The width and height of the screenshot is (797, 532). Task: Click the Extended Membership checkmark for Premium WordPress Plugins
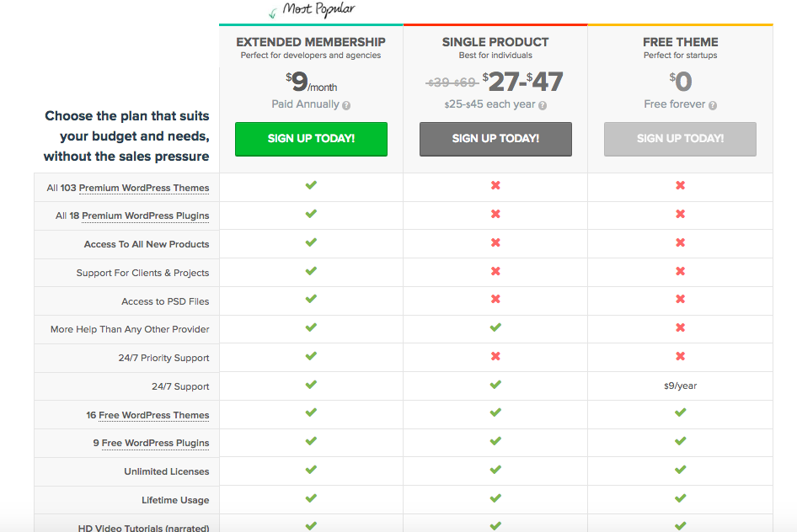point(311,214)
